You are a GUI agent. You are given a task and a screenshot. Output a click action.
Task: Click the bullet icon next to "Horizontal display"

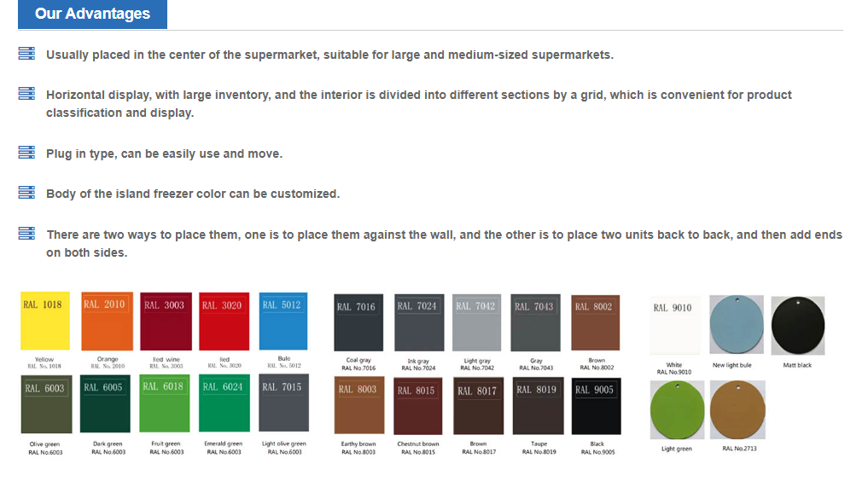[x=26, y=94]
